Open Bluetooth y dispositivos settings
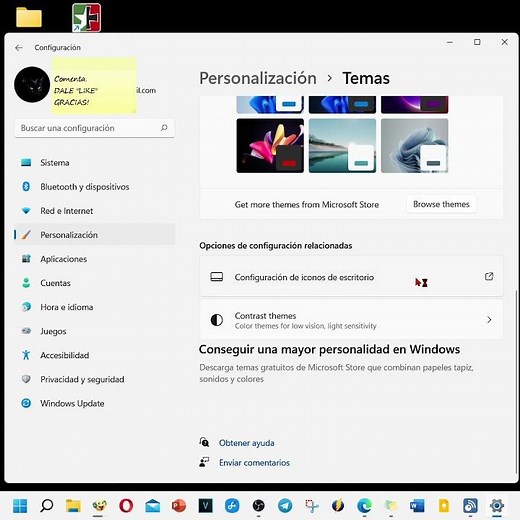Image resolution: width=520 pixels, height=520 pixels. point(95,187)
